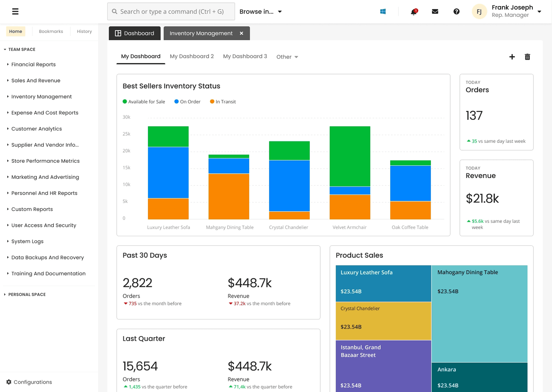Expand the Personal Space section
The height and width of the screenshot is (392, 552).
tap(5, 294)
